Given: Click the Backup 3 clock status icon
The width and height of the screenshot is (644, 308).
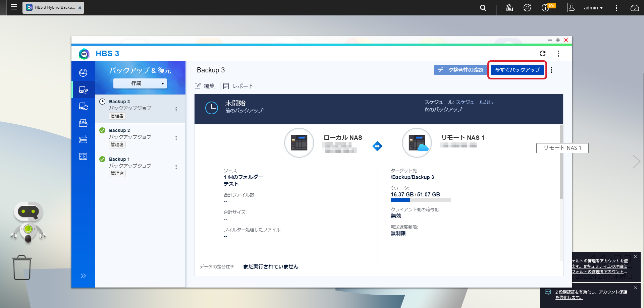Looking at the screenshot, I should click(x=102, y=102).
